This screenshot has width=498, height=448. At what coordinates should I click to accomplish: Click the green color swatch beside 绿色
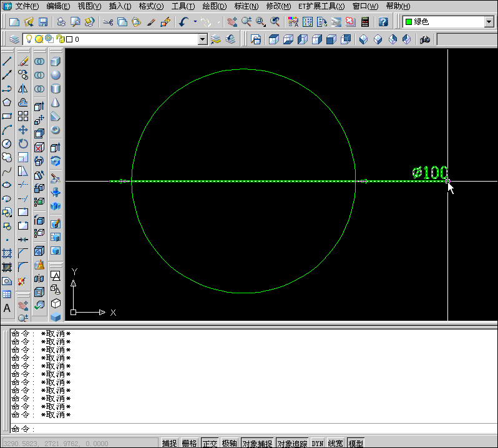coord(409,22)
